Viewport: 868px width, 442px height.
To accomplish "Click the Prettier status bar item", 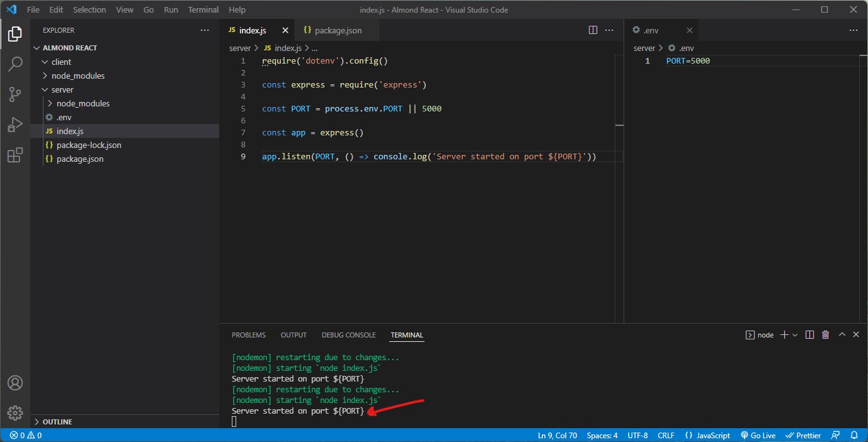I will [803, 435].
